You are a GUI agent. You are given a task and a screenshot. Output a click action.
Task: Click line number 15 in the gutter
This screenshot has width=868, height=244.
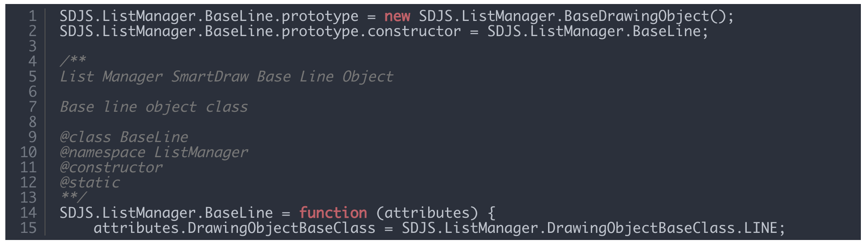point(29,228)
